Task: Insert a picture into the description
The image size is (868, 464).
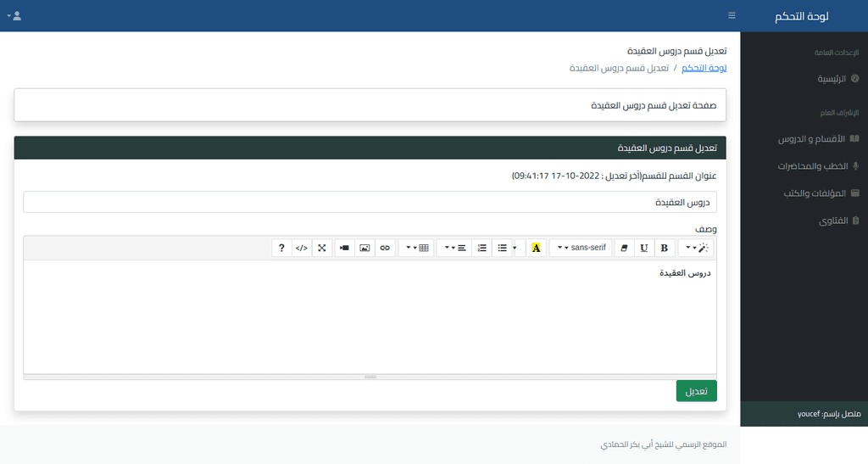Action: (364, 248)
